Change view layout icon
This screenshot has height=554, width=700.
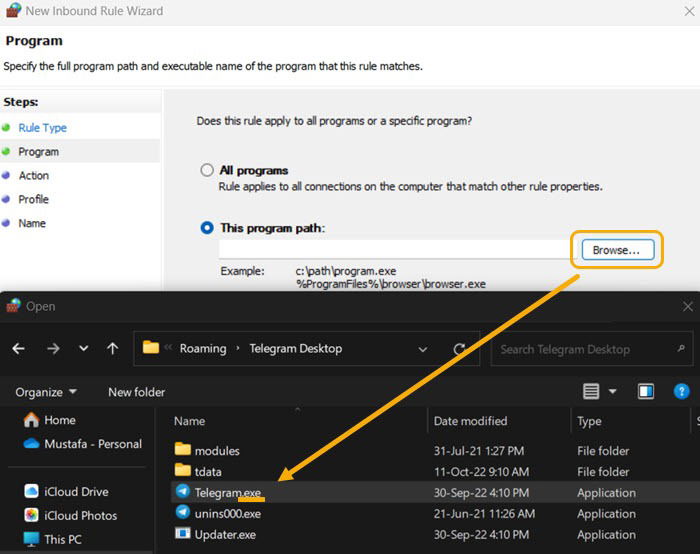pyautogui.click(x=591, y=392)
